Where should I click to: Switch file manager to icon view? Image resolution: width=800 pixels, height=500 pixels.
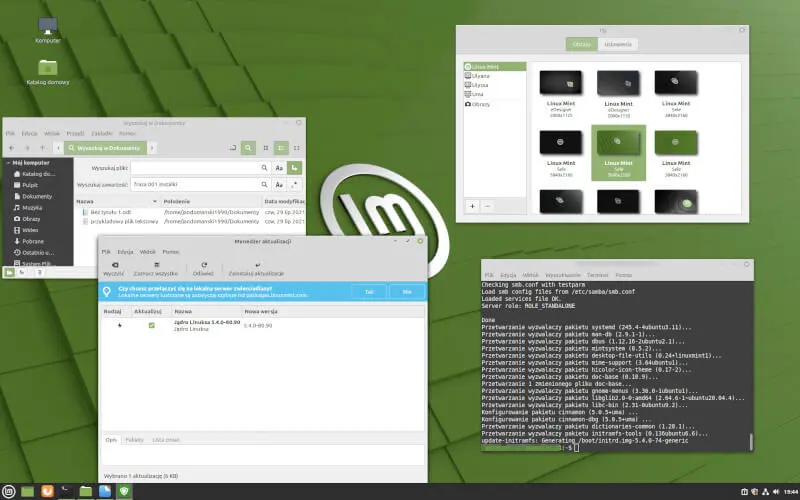click(266, 148)
